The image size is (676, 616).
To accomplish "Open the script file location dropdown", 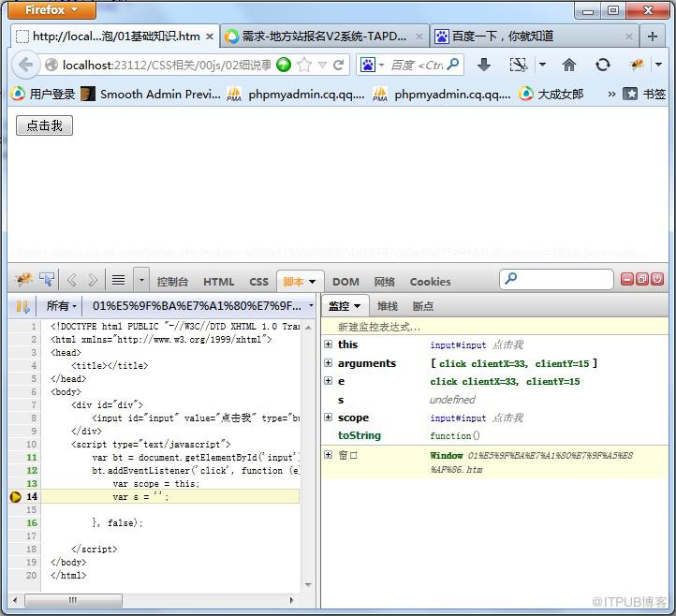I will coord(202,306).
